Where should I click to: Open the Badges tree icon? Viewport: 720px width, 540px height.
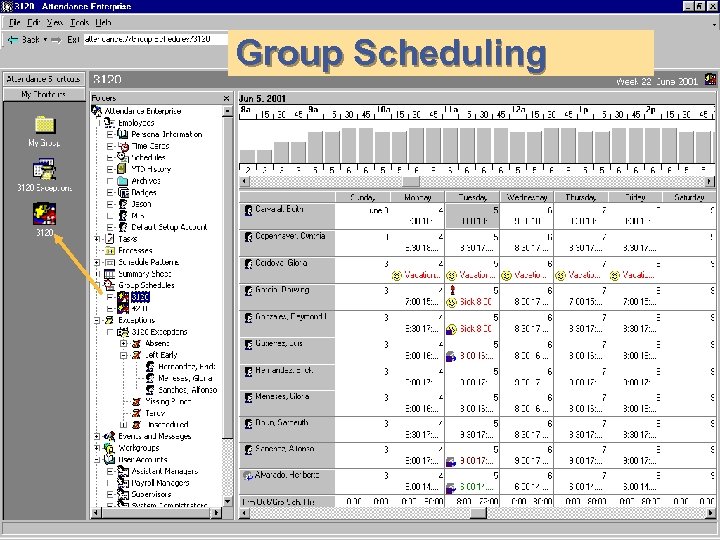[123, 192]
